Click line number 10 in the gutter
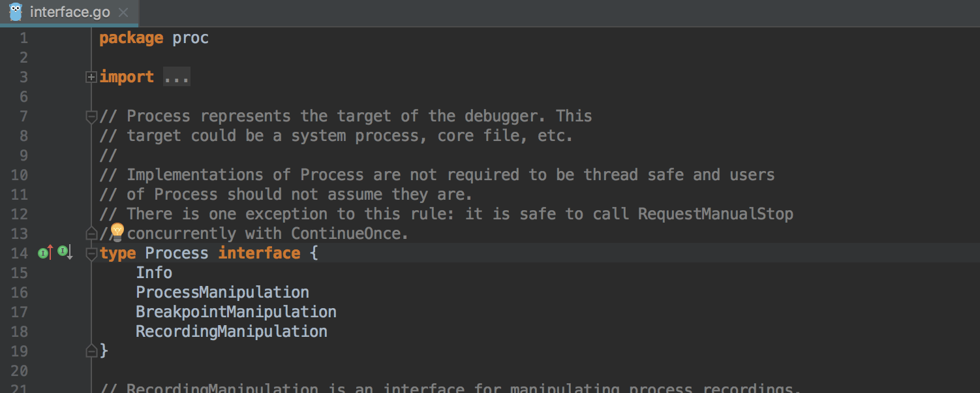The image size is (980, 393). coord(20,175)
